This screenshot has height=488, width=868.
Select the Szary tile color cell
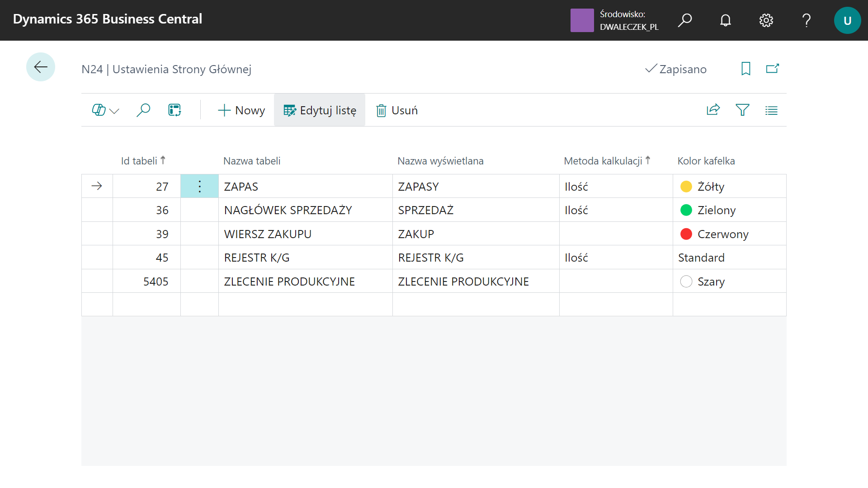[729, 281]
